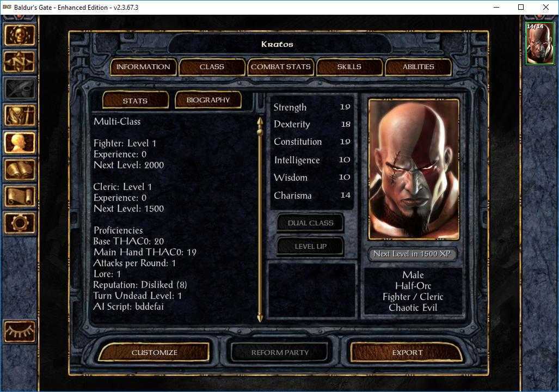Click the "Half-Orc" race text
559x392 pixels.
[x=413, y=286]
